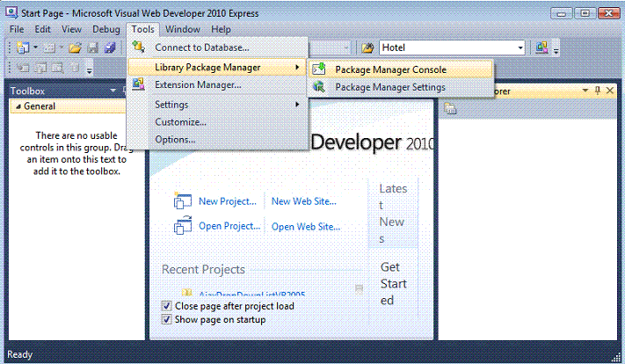Viewport: 625px width, 364px height.
Task: Choose Customize... from Tools menu
Action: (x=218, y=122)
